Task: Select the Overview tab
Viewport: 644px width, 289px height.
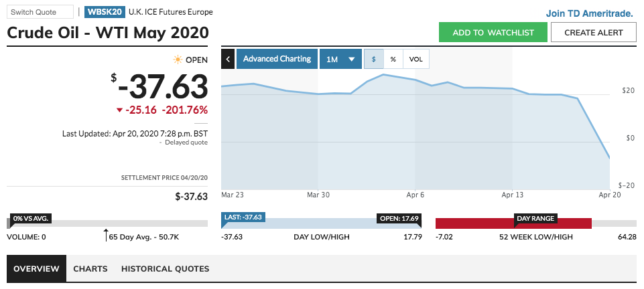Action: [36, 269]
